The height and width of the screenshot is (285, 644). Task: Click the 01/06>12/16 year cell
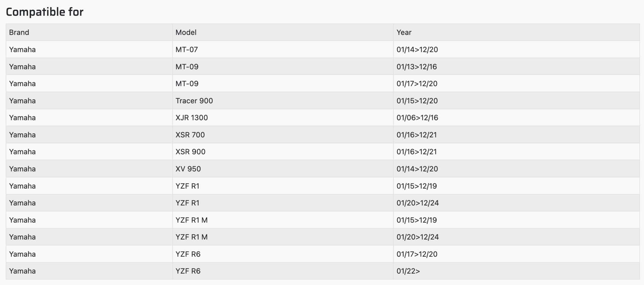417,118
